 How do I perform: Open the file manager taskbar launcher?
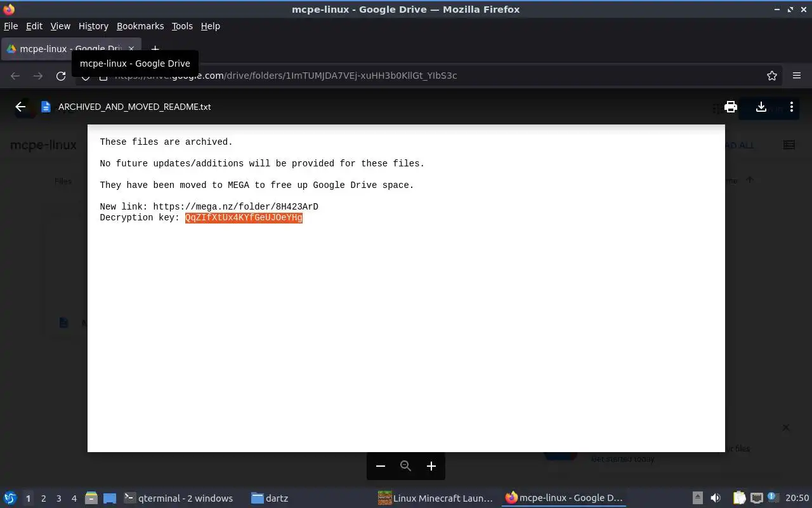coord(91,498)
